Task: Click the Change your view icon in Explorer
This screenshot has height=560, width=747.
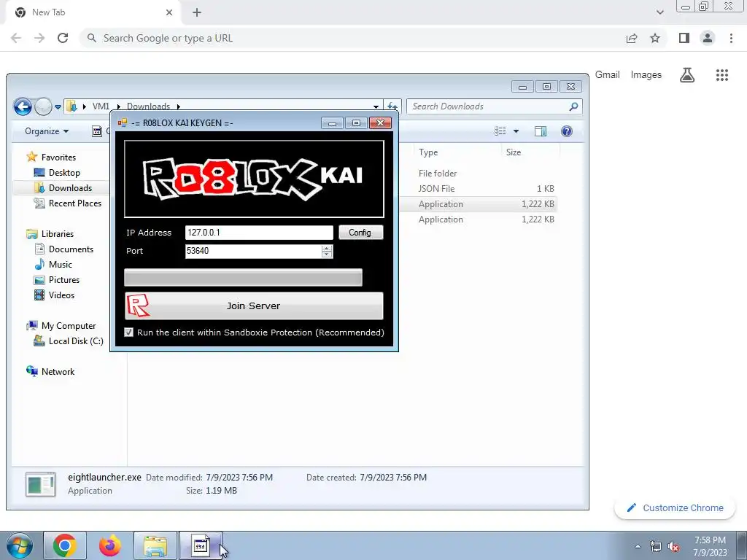Action: click(500, 131)
